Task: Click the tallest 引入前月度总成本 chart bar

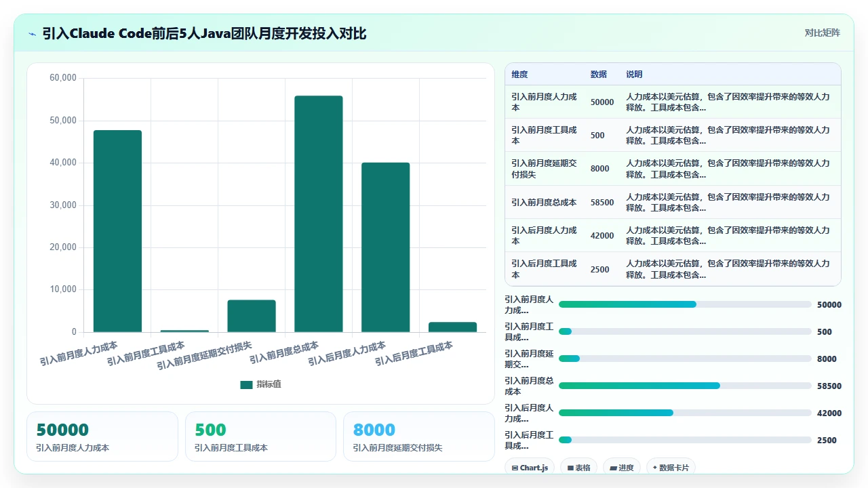Action: pos(319,213)
